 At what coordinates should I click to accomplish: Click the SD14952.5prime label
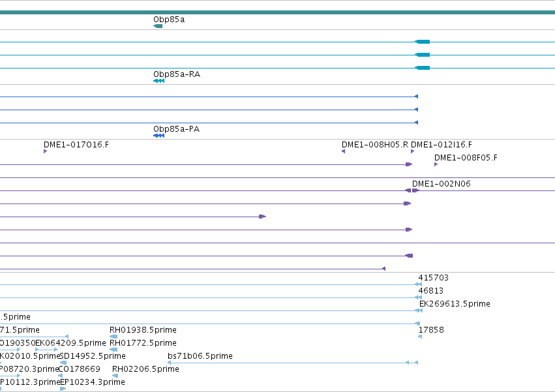coord(93,356)
